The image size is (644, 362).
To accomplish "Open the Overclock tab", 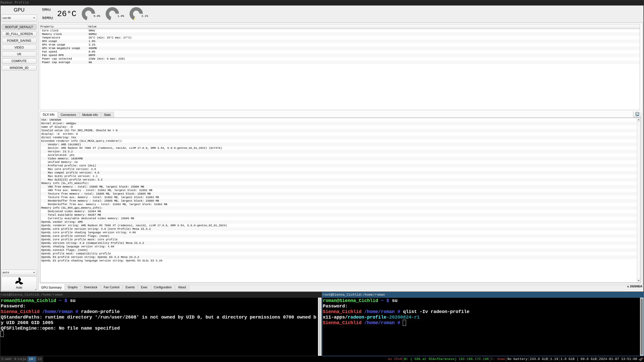I will [91, 287].
